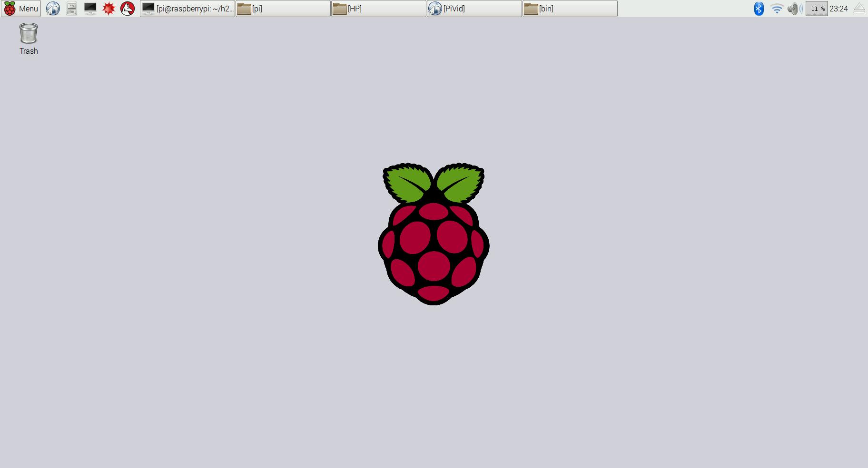Switch to the [pi] folder window
This screenshot has height=468, width=868.
[x=283, y=9]
